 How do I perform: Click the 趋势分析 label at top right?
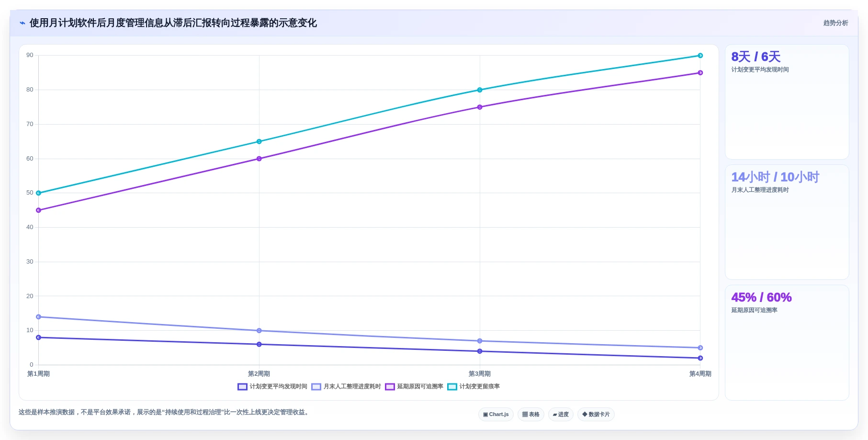click(x=835, y=23)
